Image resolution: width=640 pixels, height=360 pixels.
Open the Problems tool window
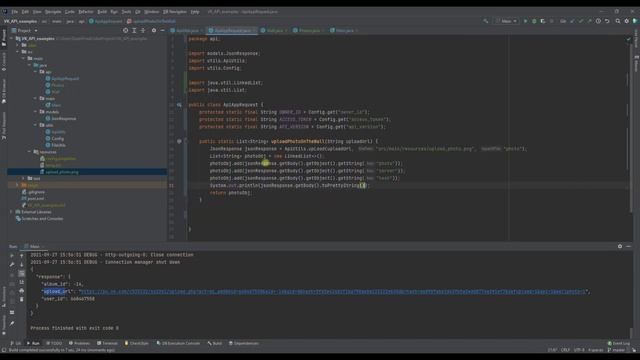[x=79, y=343]
